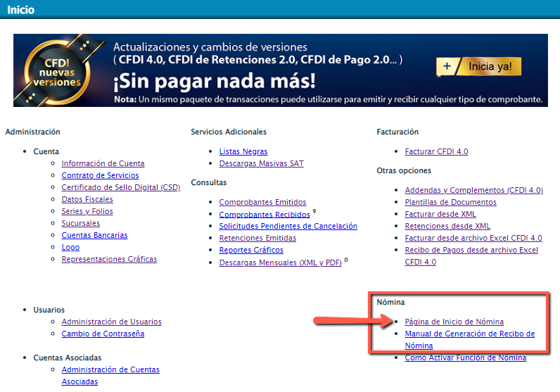Select Facturar desde XML

[440, 214]
